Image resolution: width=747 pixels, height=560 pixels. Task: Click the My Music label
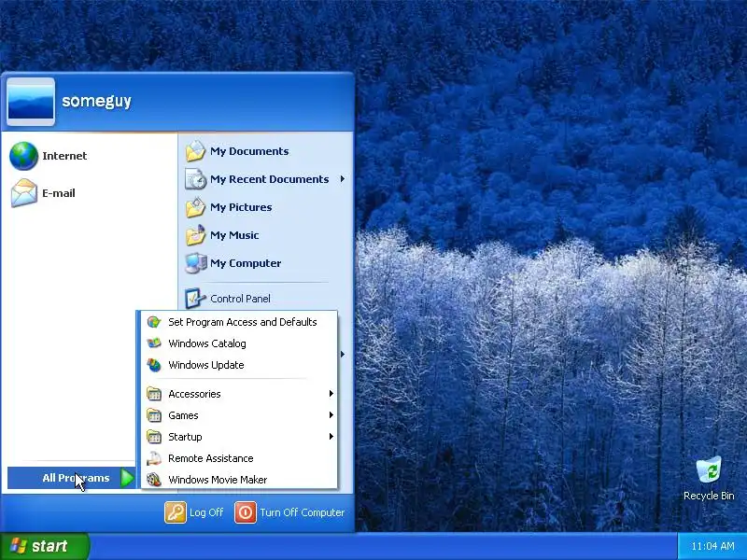[x=234, y=235]
